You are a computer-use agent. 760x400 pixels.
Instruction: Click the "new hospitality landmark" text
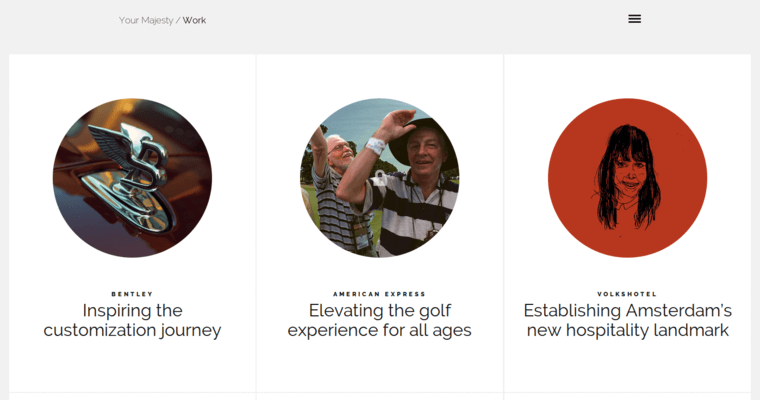[627, 330]
